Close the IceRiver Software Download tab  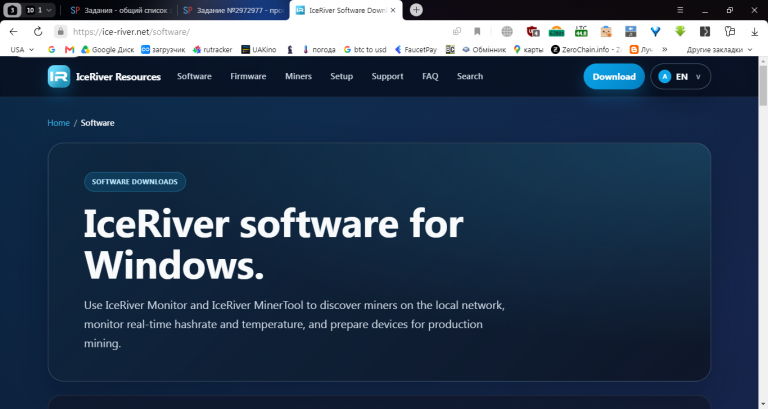393,10
